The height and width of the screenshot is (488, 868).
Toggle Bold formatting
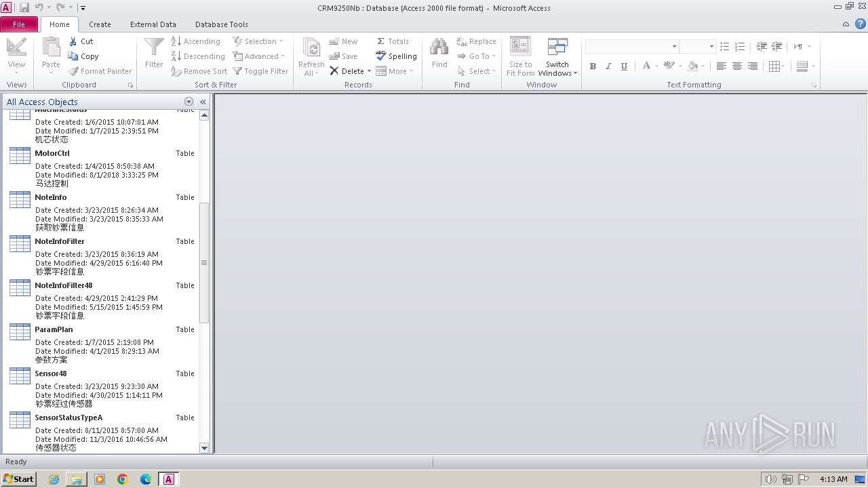593,66
